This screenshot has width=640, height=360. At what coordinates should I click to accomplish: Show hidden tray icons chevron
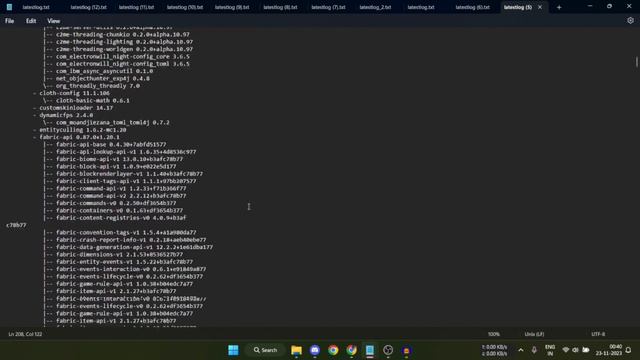coord(520,350)
